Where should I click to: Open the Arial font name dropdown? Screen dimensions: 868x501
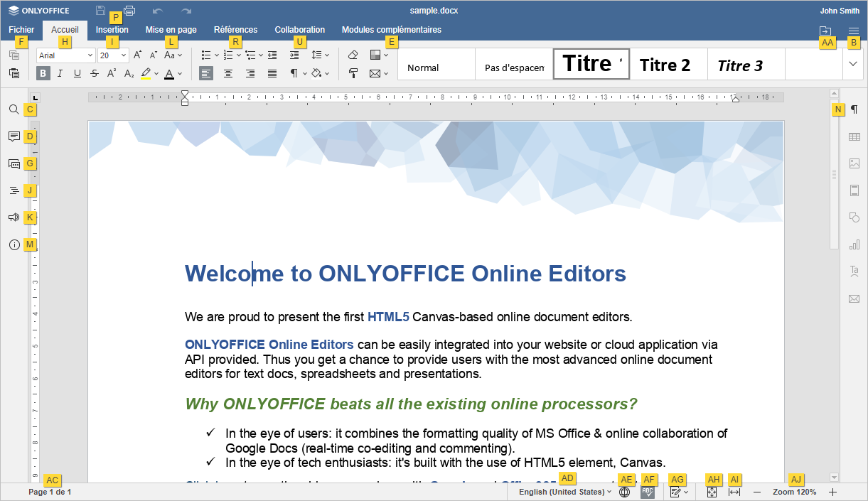click(65, 55)
